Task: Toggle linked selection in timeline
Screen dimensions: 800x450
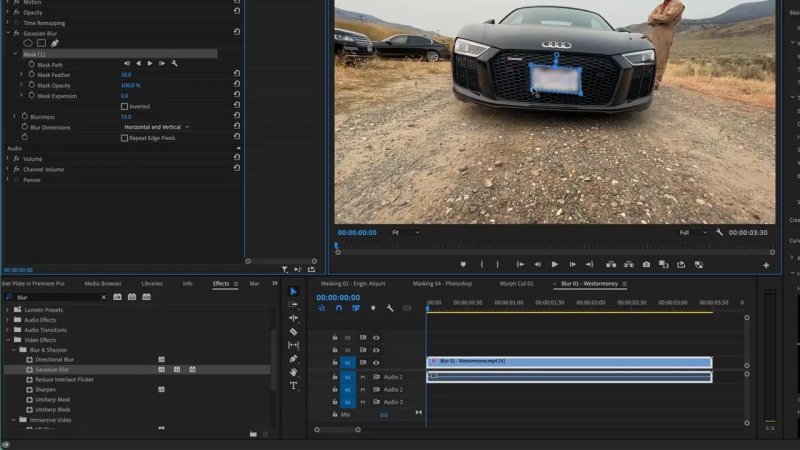Action: pos(356,308)
